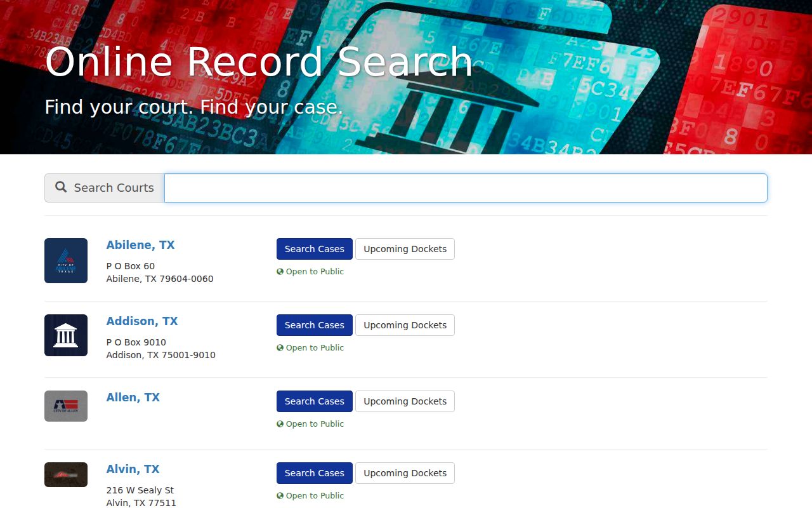Image resolution: width=812 pixels, height=508 pixels.
Task: Click the magnifier icon beside Search Courts
Action: [61, 187]
